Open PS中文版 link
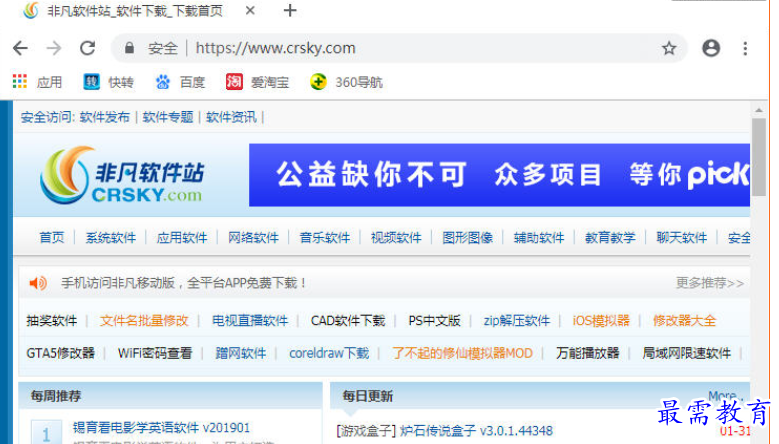This screenshot has height=444, width=779. pos(435,321)
